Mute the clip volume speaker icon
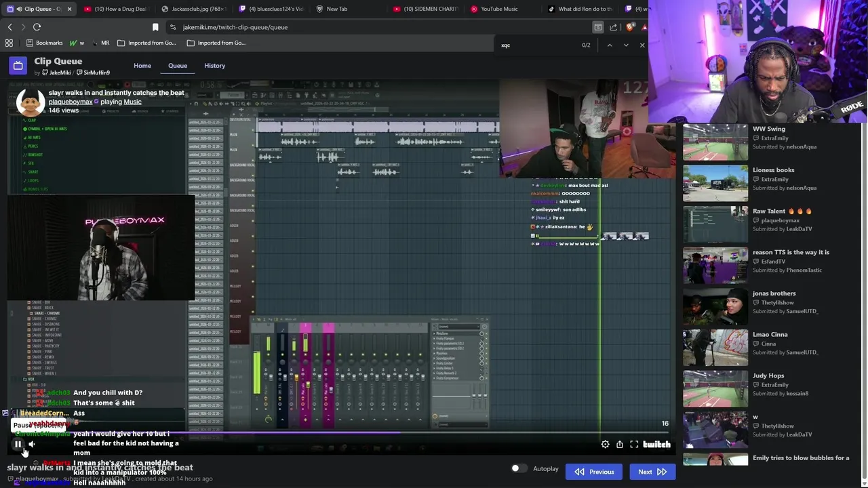 (32, 444)
